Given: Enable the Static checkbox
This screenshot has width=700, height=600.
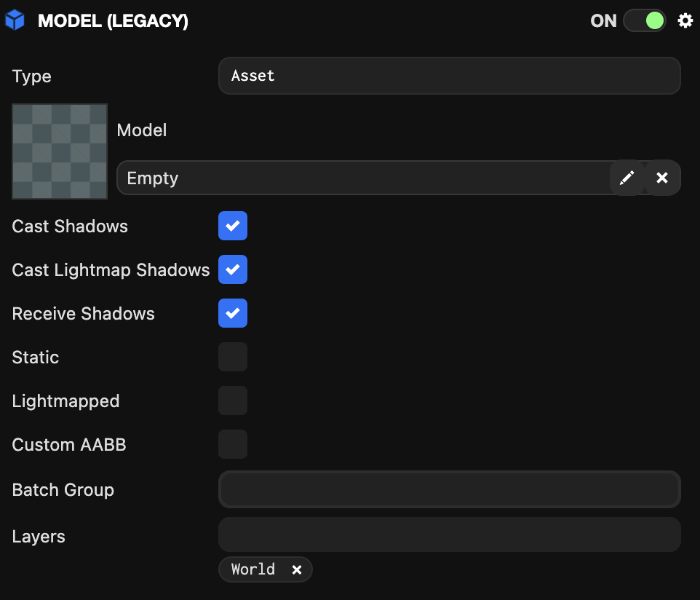Looking at the screenshot, I should point(233,357).
